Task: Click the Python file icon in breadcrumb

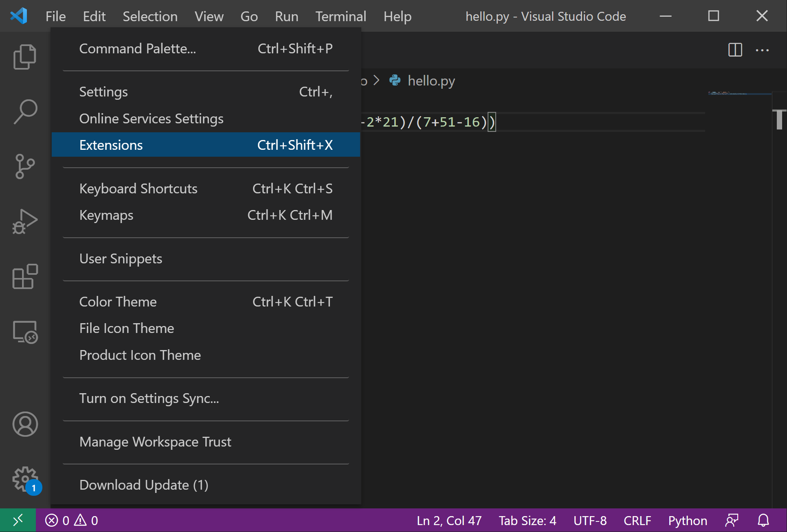Action: click(x=395, y=80)
